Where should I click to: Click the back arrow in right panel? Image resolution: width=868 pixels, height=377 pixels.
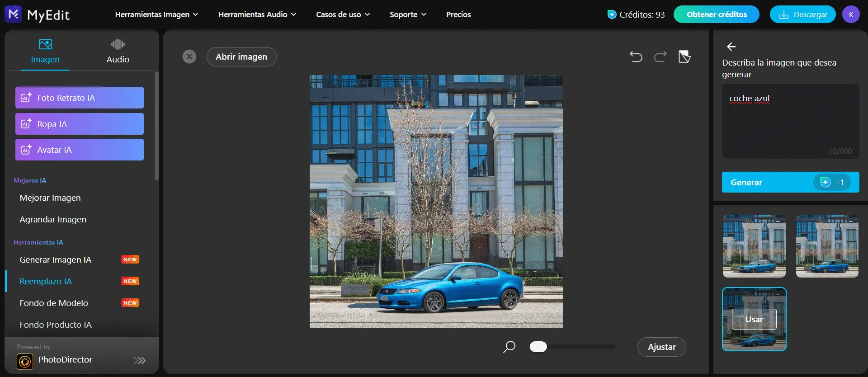731,47
